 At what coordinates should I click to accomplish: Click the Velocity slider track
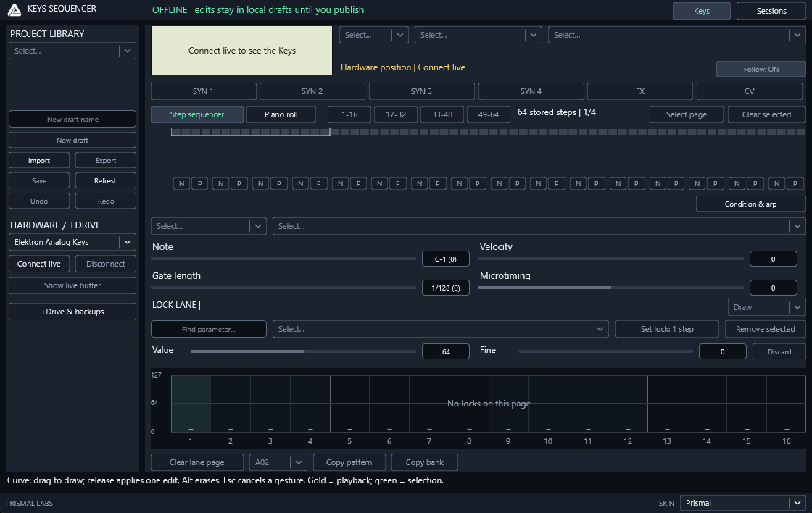click(611, 259)
